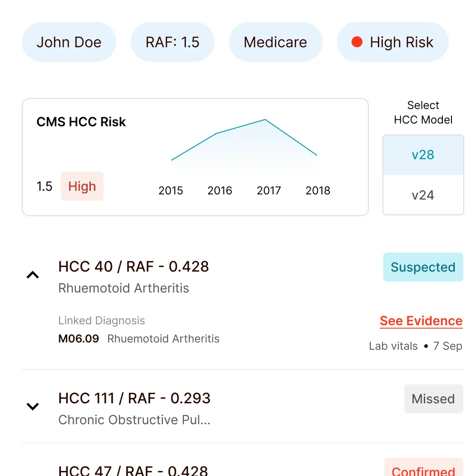Click the HCC 40 / RAF - 0.428 heading
This screenshot has height=476, width=476.
134,267
